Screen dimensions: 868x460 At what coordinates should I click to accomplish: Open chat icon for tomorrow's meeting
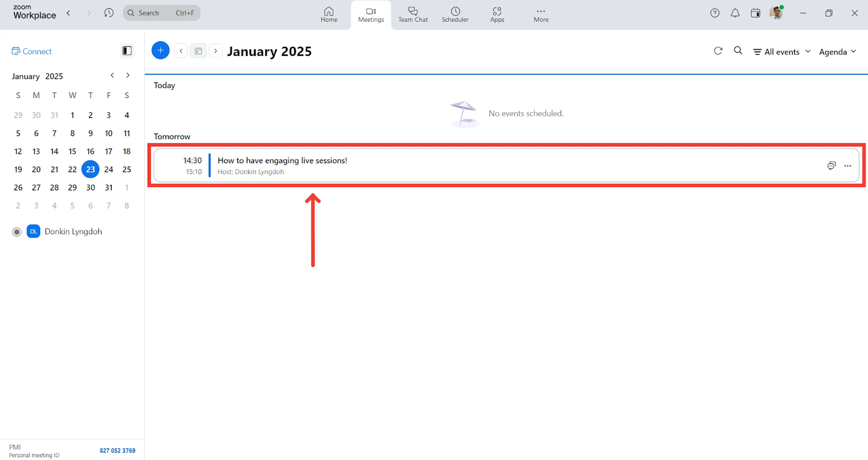(831, 165)
